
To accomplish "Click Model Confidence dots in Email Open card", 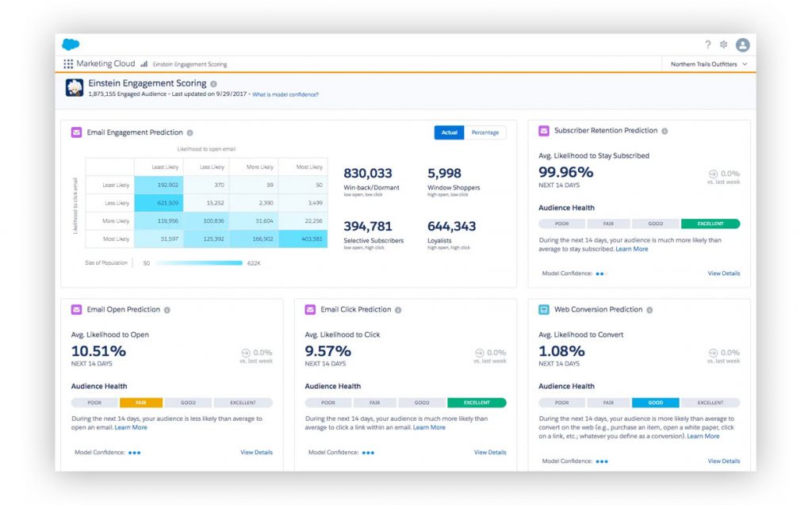I will pos(135,453).
